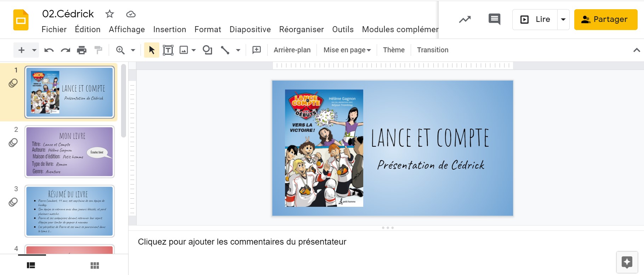This screenshot has width=644, height=275.
Task: Expand the insert image dropdown arrow
Action: pos(194,50)
